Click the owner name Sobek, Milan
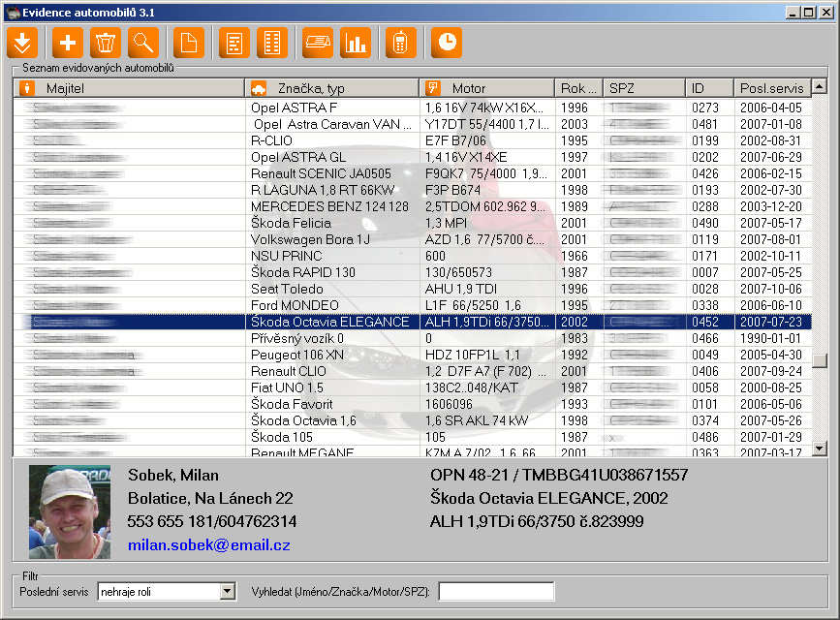The width and height of the screenshot is (840, 620). (173, 476)
